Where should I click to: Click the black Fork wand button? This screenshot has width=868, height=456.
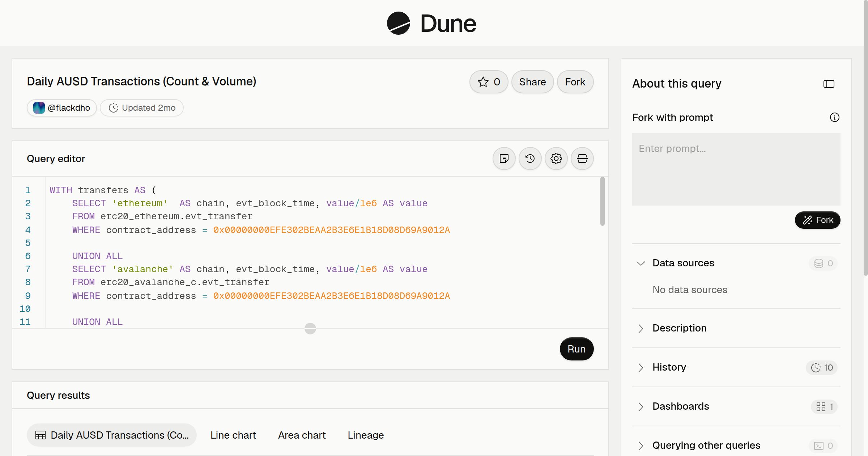click(x=817, y=220)
